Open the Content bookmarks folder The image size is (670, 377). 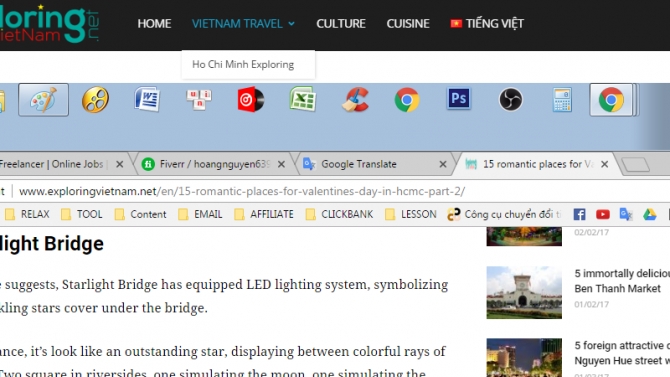pos(141,214)
